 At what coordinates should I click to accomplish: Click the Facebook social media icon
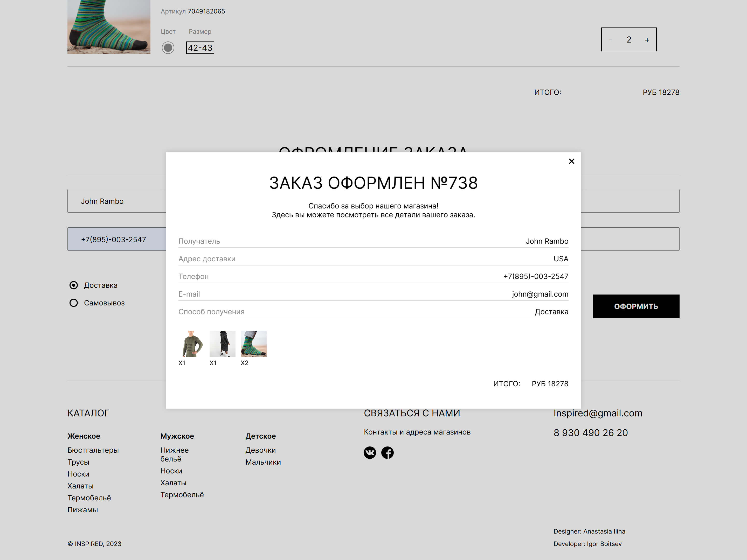click(388, 452)
